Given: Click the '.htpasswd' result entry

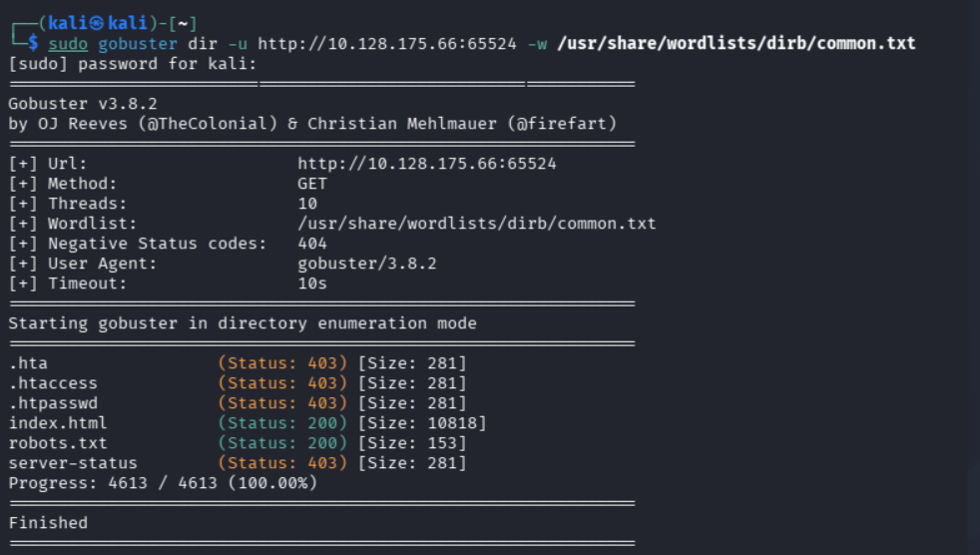Looking at the screenshot, I should [53, 403].
